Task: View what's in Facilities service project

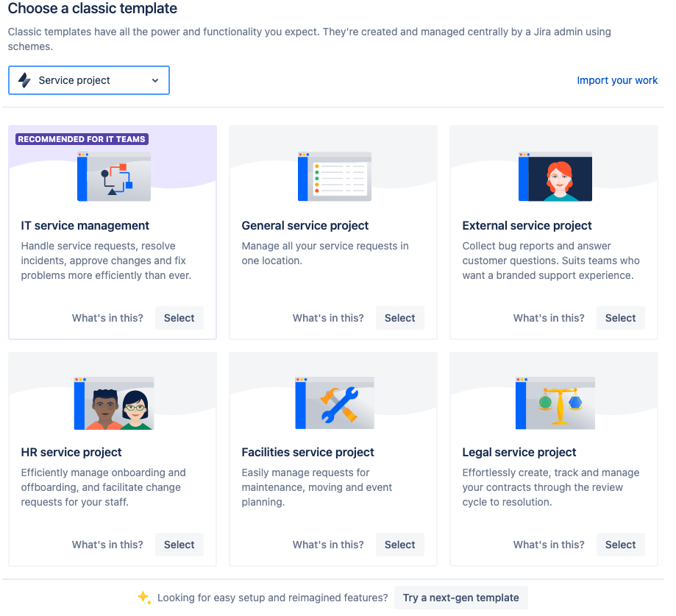Action: pyautogui.click(x=328, y=545)
